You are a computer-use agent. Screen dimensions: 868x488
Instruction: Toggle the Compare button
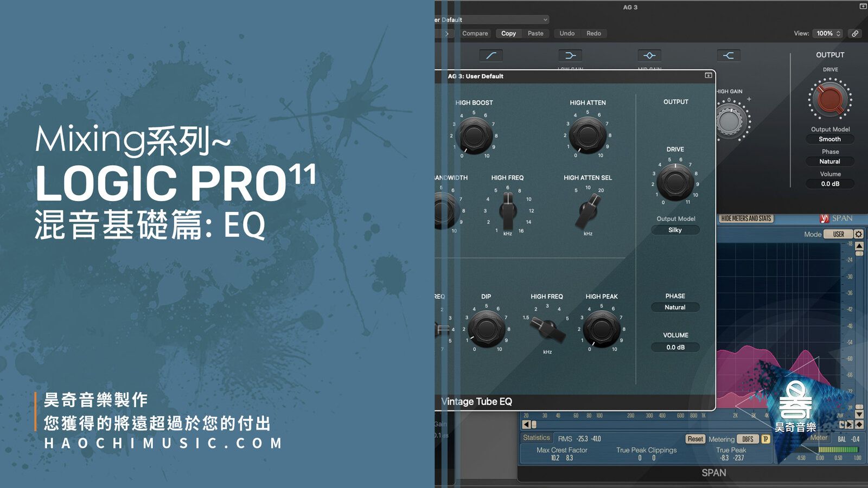[475, 34]
